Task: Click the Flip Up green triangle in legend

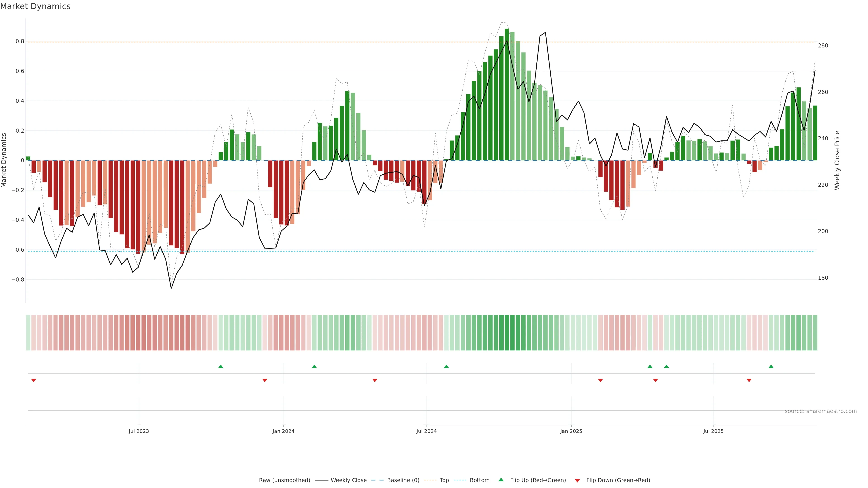Action: [x=501, y=480]
